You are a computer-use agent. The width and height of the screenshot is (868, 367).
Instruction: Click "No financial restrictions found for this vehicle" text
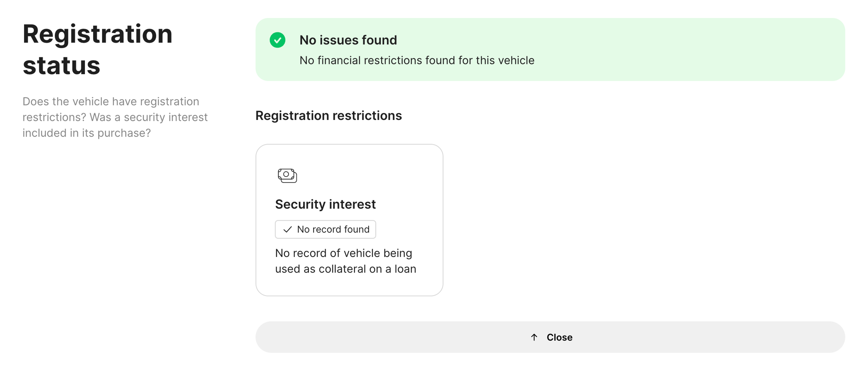(x=417, y=60)
